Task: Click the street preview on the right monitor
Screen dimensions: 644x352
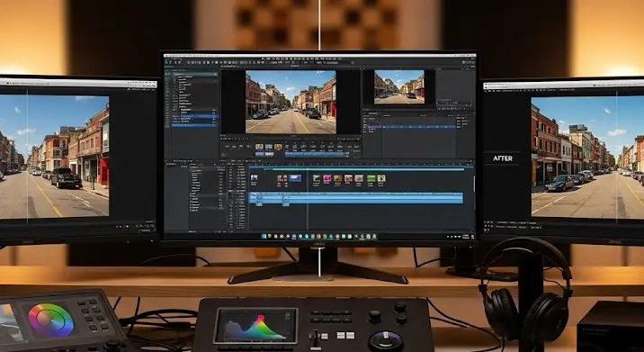Action: pos(587,157)
